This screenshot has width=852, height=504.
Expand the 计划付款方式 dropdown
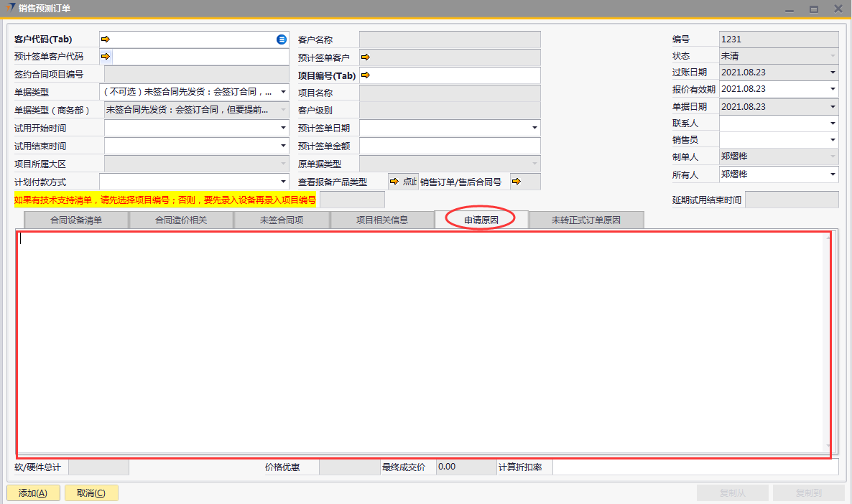click(283, 182)
